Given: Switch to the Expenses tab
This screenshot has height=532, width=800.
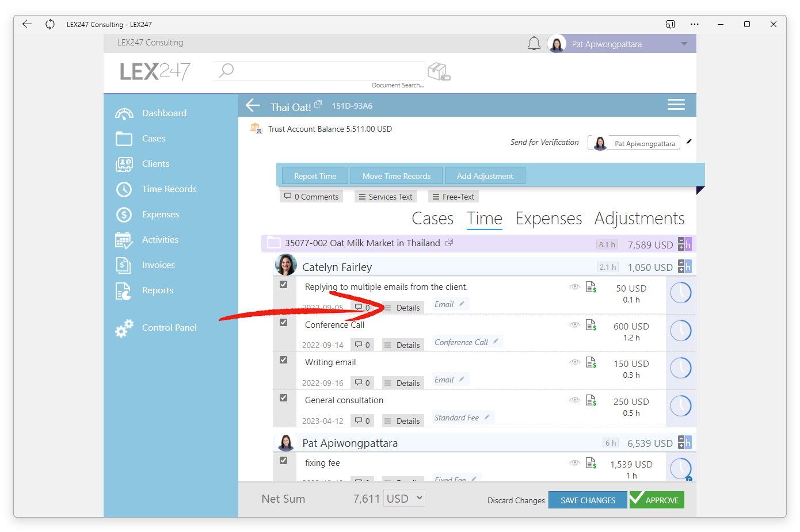Looking at the screenshot, I should point(548,219).
